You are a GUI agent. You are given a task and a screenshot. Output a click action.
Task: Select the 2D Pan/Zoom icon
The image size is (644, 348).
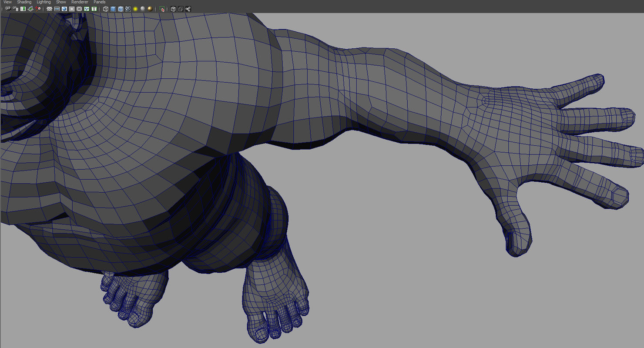pos(38,9)
